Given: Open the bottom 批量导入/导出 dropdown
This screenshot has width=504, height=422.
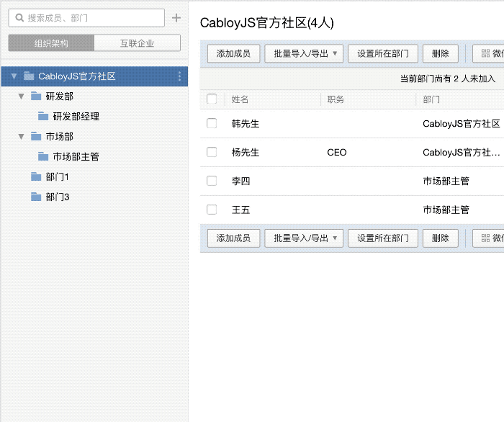Looking at the screenshot, I should (304, 238).
